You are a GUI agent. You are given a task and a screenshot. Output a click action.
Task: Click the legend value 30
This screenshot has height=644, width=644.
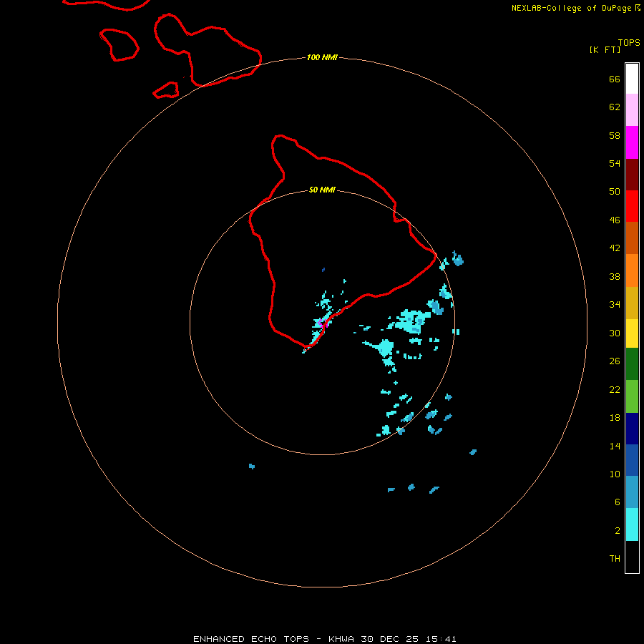click(x=615, y=333)
